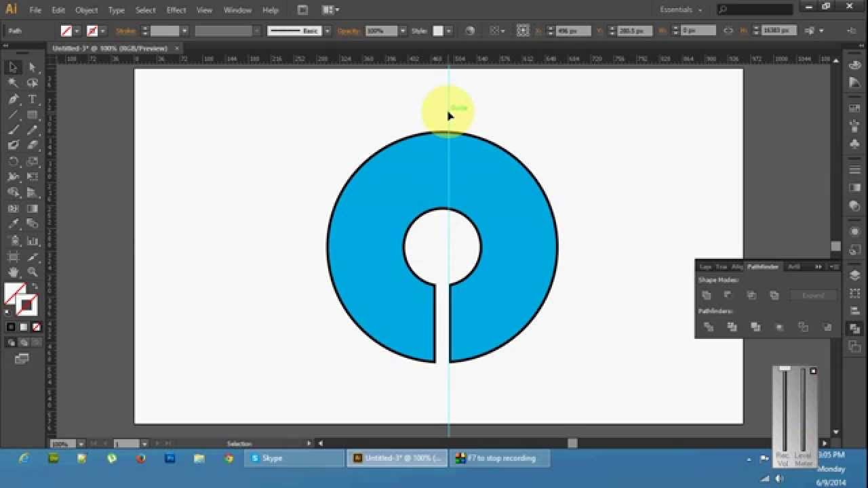
Task: Click the Rec Vol slider handle
Action: pos(785,369)
